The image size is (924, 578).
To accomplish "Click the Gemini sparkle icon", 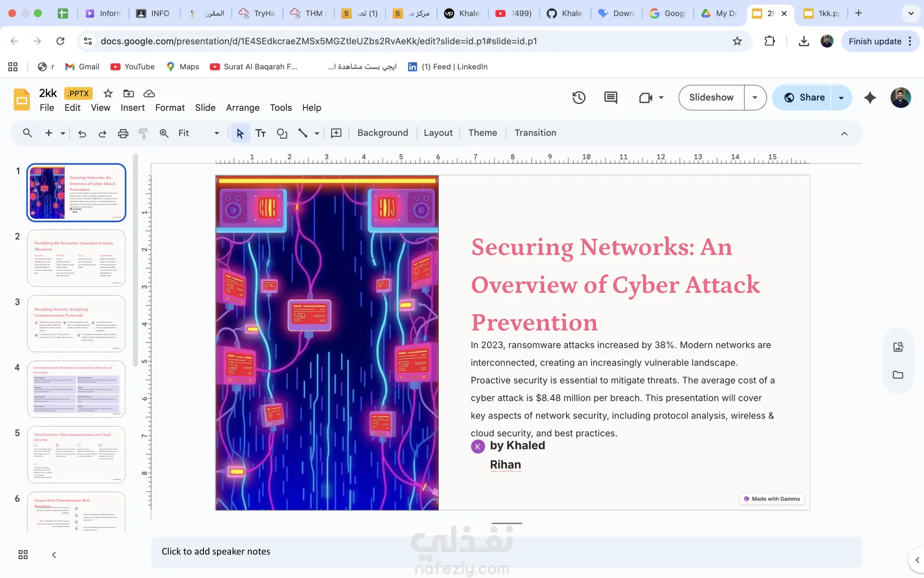I will [x=870, y=98].
